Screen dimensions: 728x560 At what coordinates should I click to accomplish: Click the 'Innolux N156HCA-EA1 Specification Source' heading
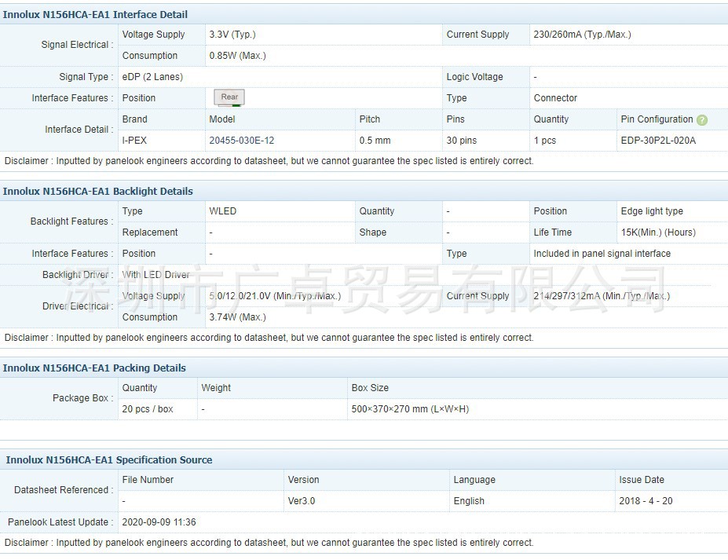click(109, 459)
